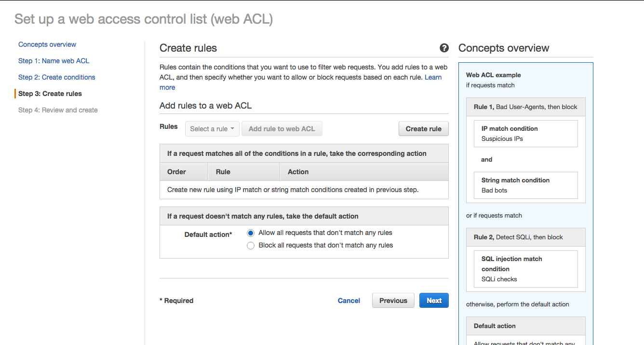Go to Step 2: Create conditions
Screen dimensions: 644x345
coord(57,77)
